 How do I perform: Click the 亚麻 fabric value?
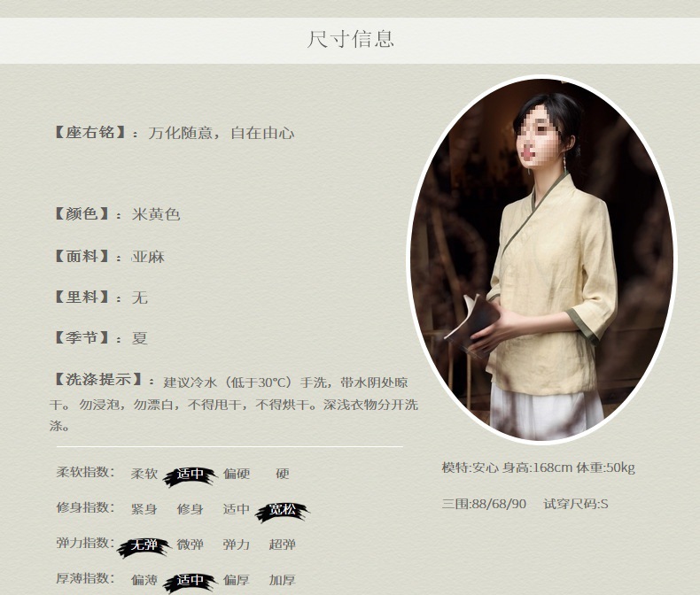(x=148, y=257)
